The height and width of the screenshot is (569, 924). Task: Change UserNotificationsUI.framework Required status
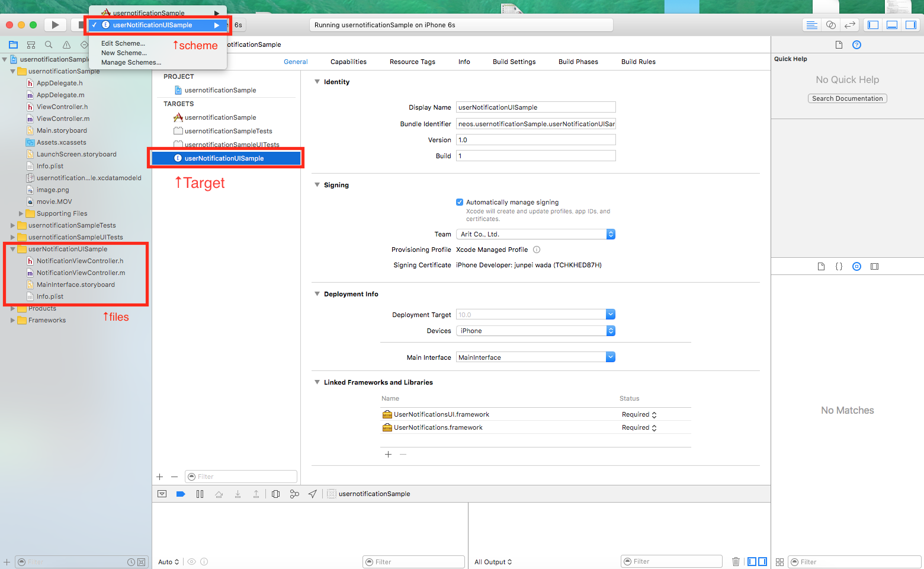click(x=639, y=414)
